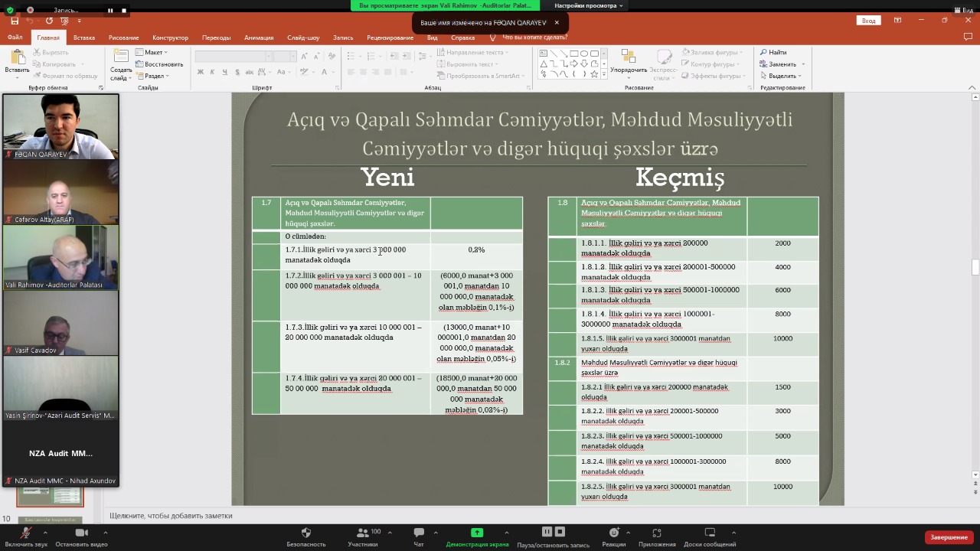Stop camera with Остановить видео
980x551 pixels.
tap(82, 533)
